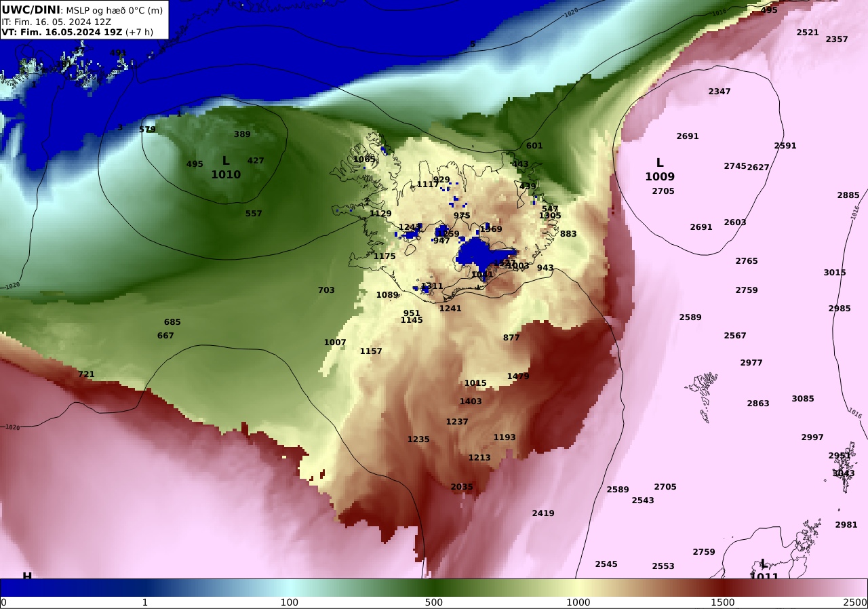Click the value 2521 near the top right
The height and width of the screenshot is (609, 868).
coord(808,33)
